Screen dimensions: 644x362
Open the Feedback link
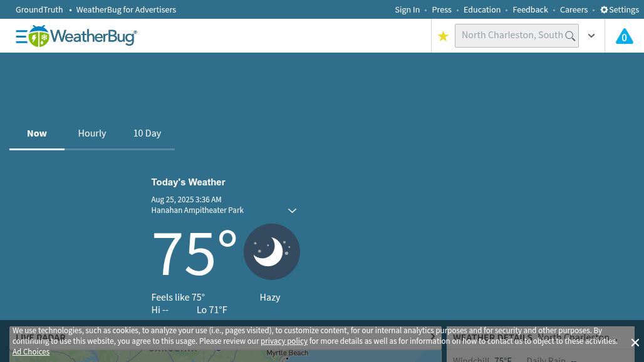[x=530, y=9]
